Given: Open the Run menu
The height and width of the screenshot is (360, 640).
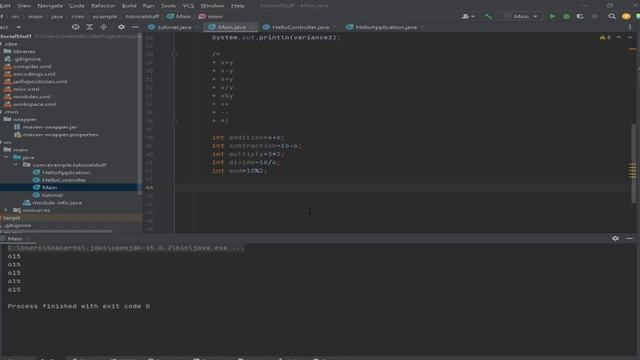Looking at the screenshot, I should point(149,6).
